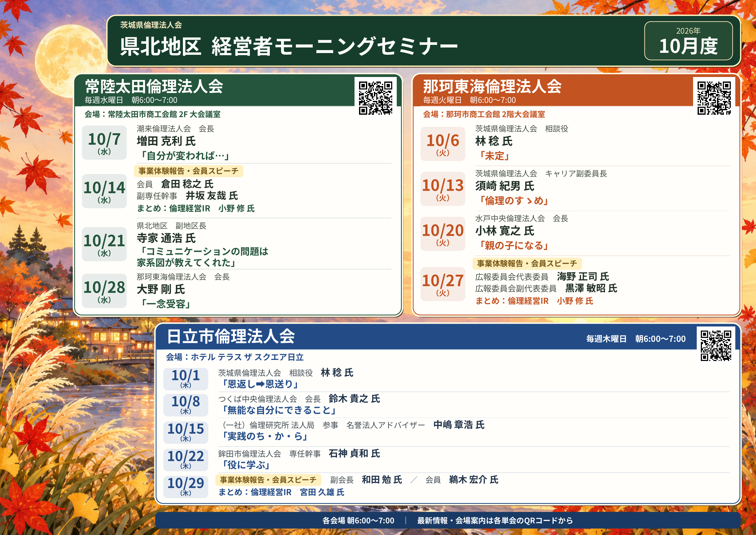Click the orange 事業体験報告・会員スピーチ label for 10/27
Screen dimensions: 756x535
coord(527,264)
